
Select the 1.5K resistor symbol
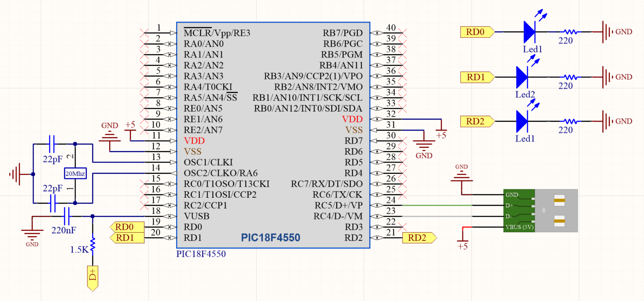[93, 244]
